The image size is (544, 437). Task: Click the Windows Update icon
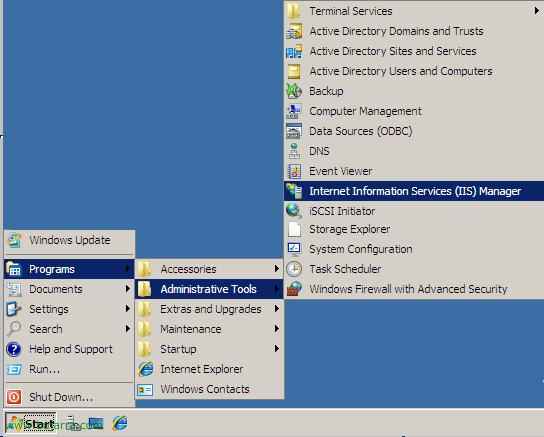click(15, 240)
